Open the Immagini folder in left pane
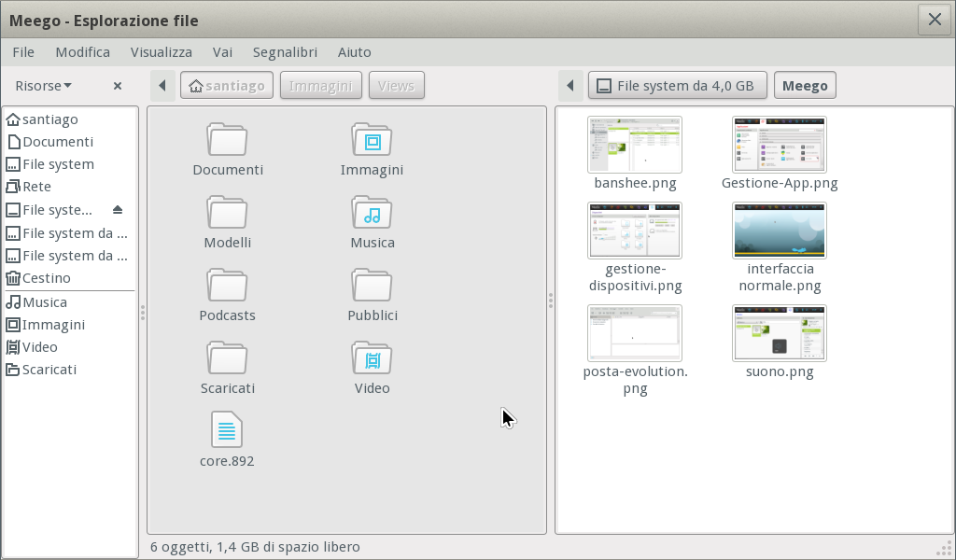 pos(372,140)
